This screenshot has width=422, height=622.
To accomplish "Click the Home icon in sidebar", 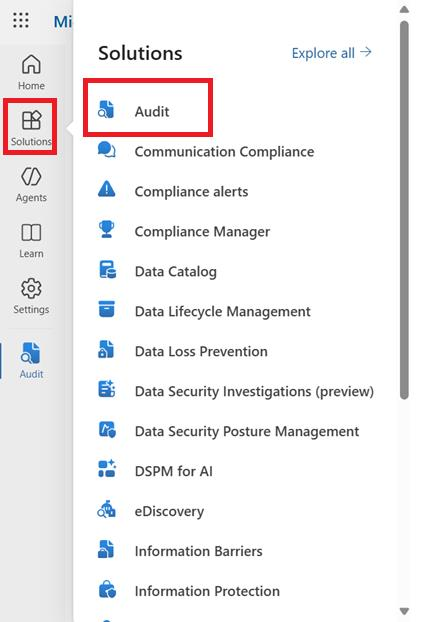I will coord(31,64).
